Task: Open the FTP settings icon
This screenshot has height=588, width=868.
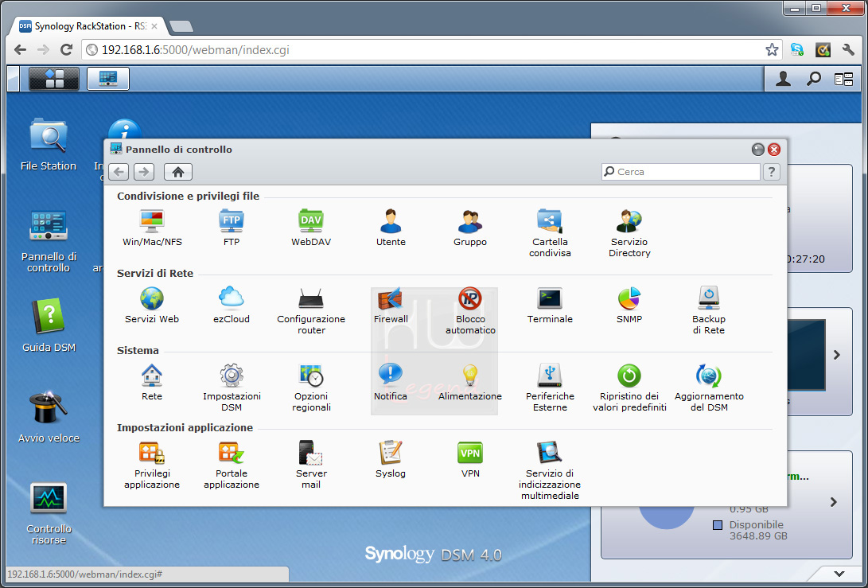Action: coord(232,228)
